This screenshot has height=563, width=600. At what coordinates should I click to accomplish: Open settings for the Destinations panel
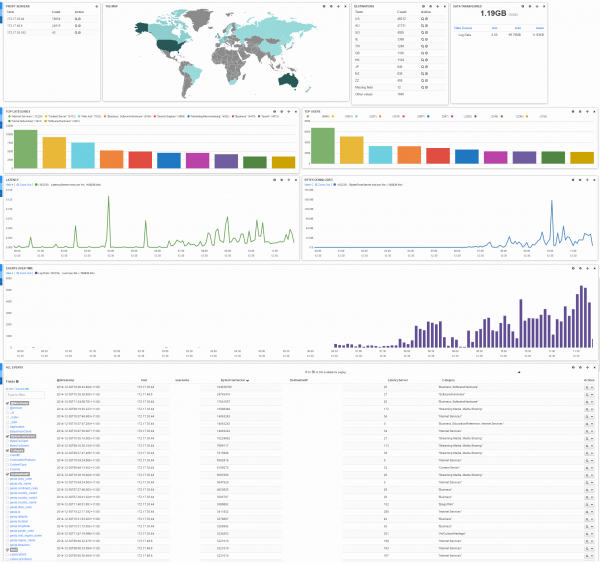click(x=430, y=6)
